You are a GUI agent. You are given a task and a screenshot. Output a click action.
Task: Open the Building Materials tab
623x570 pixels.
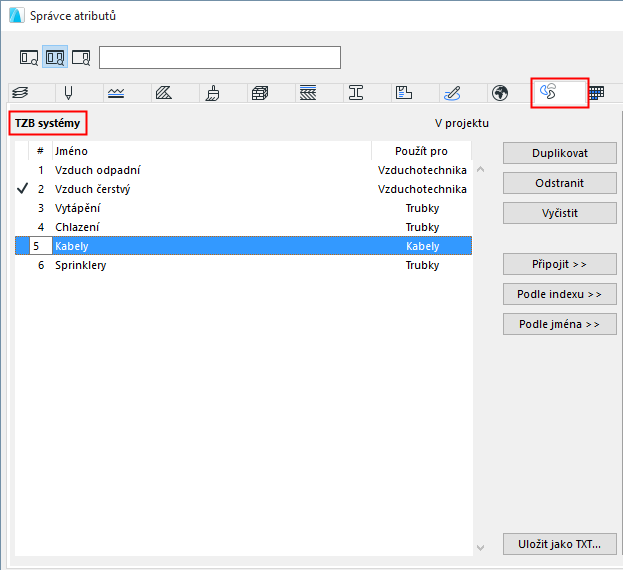260,93
